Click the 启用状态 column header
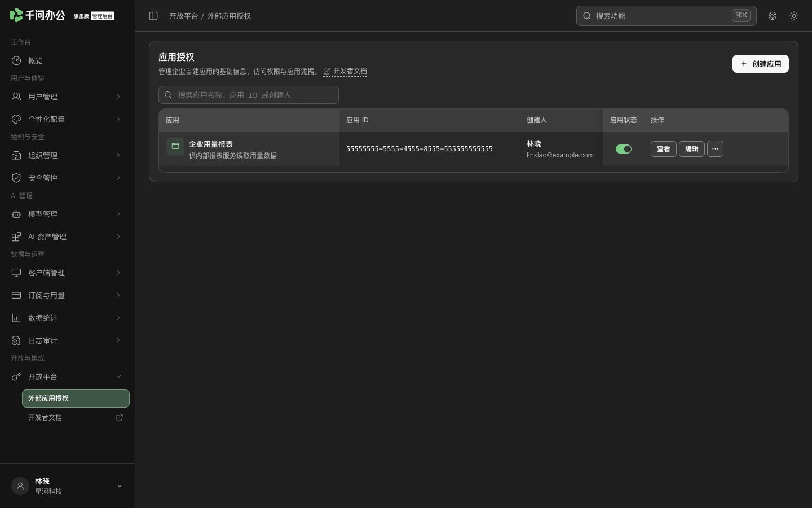 [x=623, y=120]
